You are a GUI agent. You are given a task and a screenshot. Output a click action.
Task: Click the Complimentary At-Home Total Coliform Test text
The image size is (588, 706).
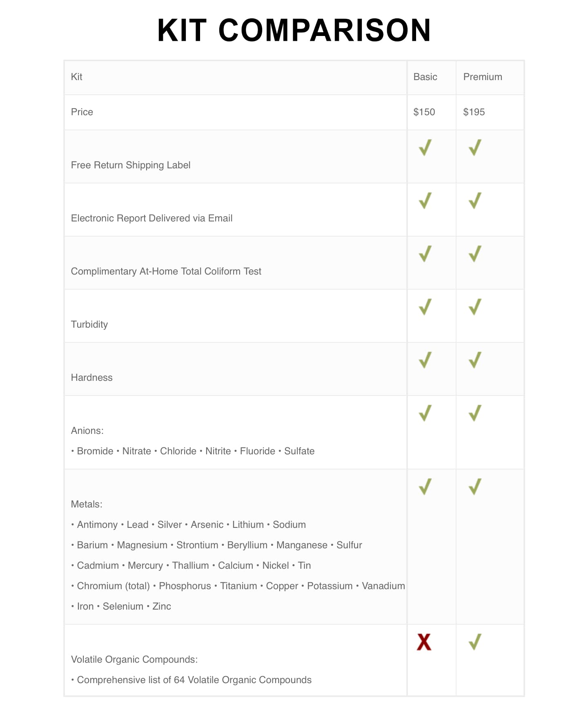(166, 271)
